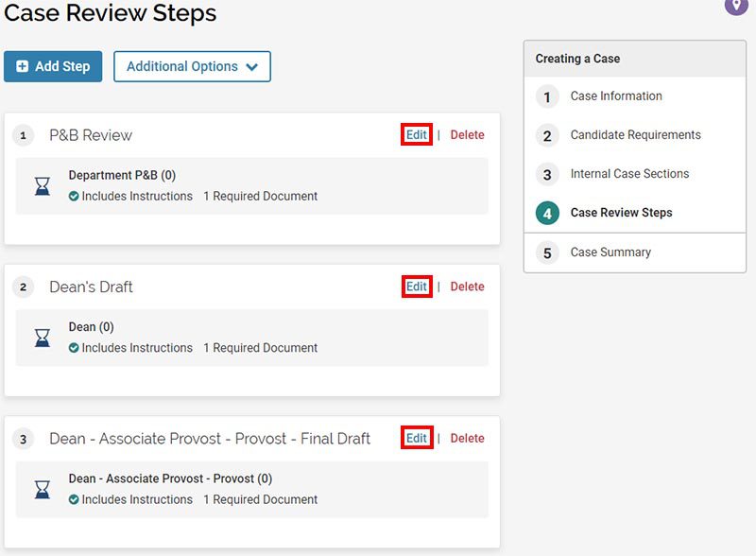The width and height of the screenshot is (756, 556).
Task: Click the hourglass icon in Final Draft step
Action: 43,490
